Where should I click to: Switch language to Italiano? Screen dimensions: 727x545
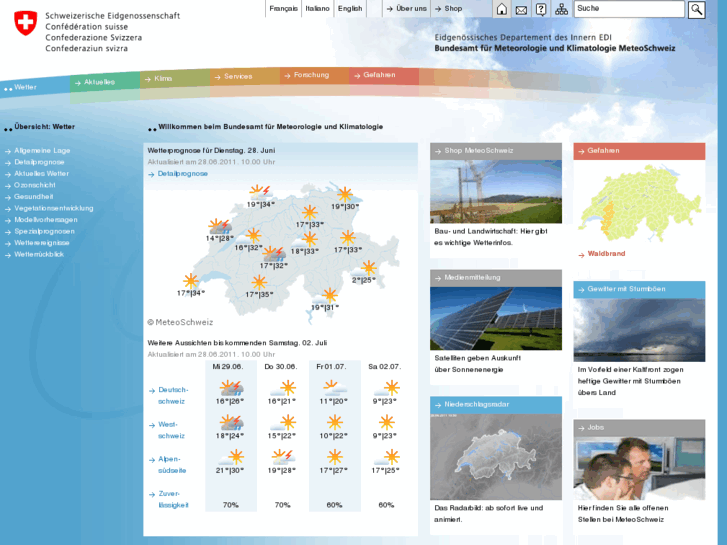[x=318, y=8]
